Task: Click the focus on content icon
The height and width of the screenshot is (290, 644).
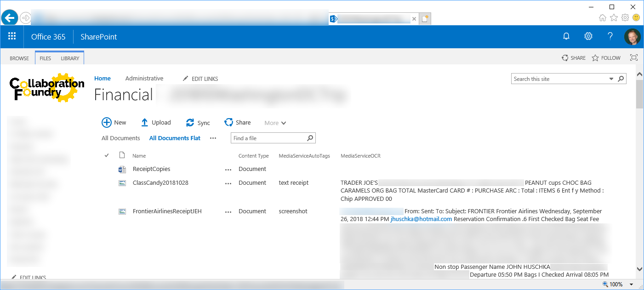Action: pos(634,58)
